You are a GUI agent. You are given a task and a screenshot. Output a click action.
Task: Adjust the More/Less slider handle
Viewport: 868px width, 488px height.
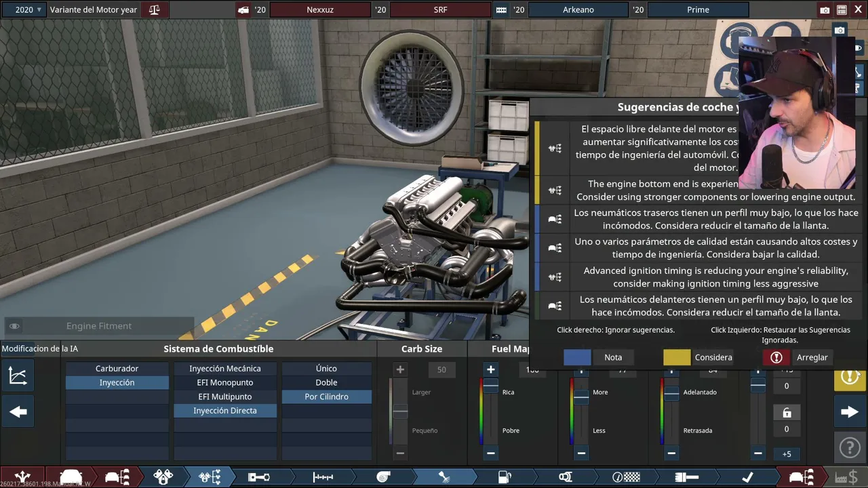click(581, 398)
